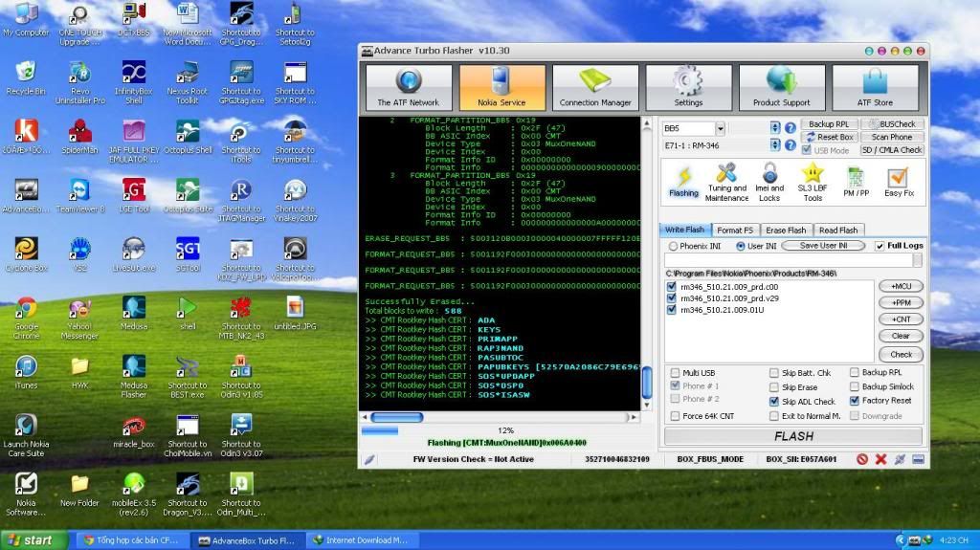Screen dimensions: 980x550
Task: Toggle the Factory Reset checkbox
Action: (854, 401)
